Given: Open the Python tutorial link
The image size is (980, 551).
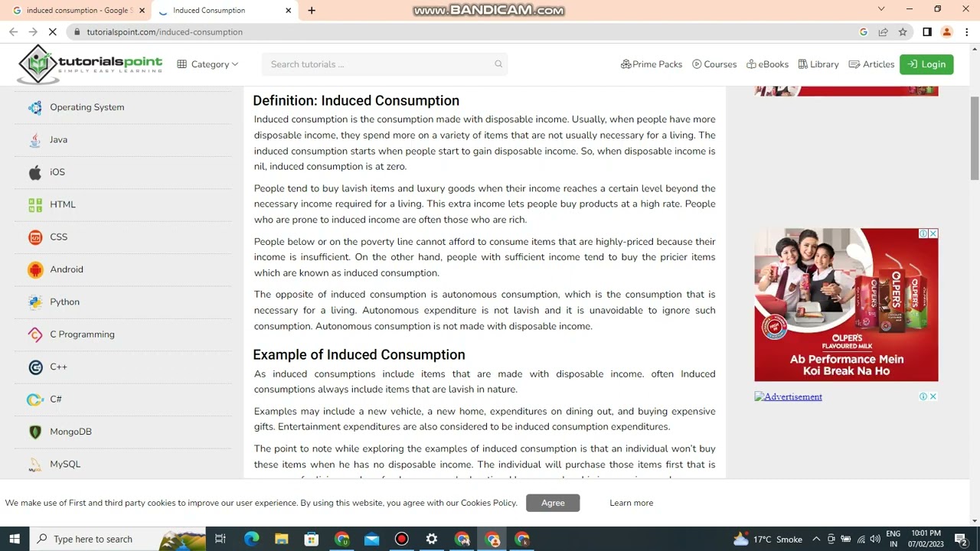Looking at the screenshot, I should coord(65,302).
